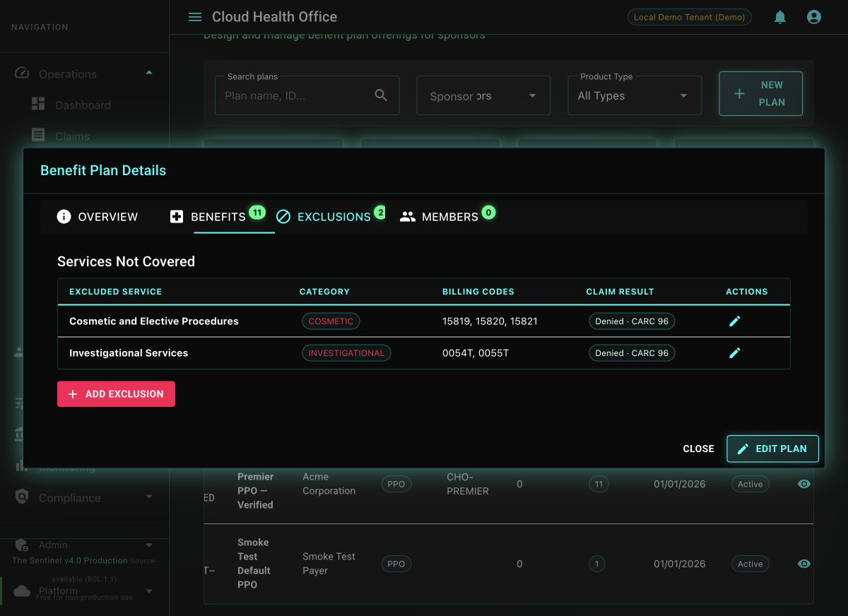Switch to the Exclusions tab
The height and width of the screenshot is (616, 848).
331,217
